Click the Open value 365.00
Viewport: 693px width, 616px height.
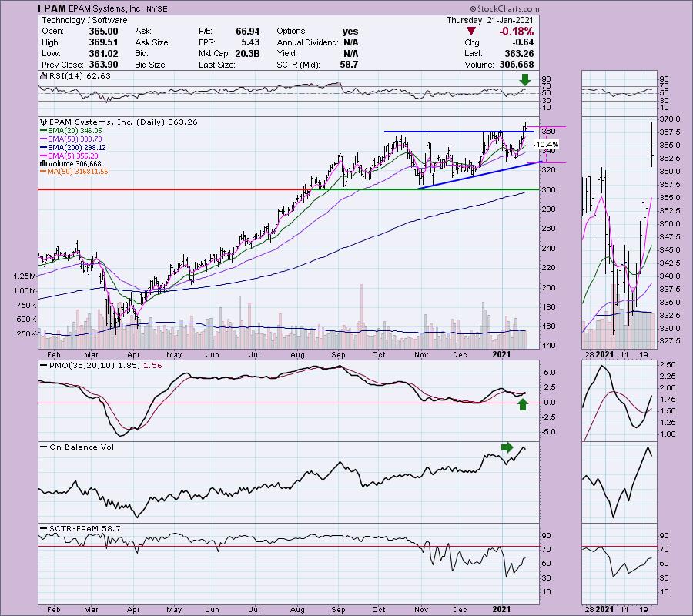(103, 32)
